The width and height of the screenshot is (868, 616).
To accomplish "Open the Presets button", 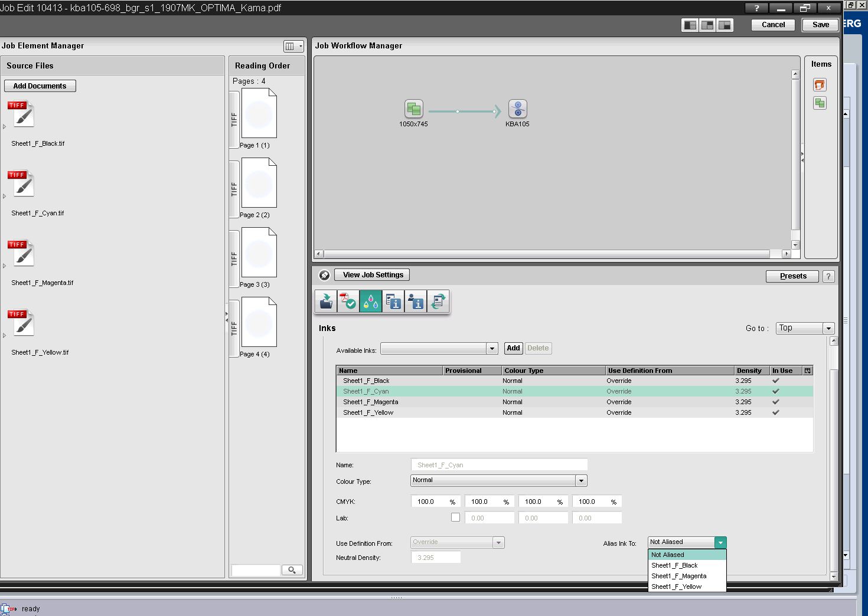I will 792,276.
